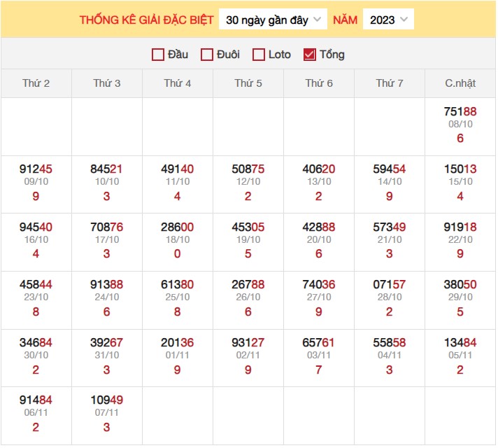
Task: Select result 07157 dated 28/10
Action: pos(390,285)
